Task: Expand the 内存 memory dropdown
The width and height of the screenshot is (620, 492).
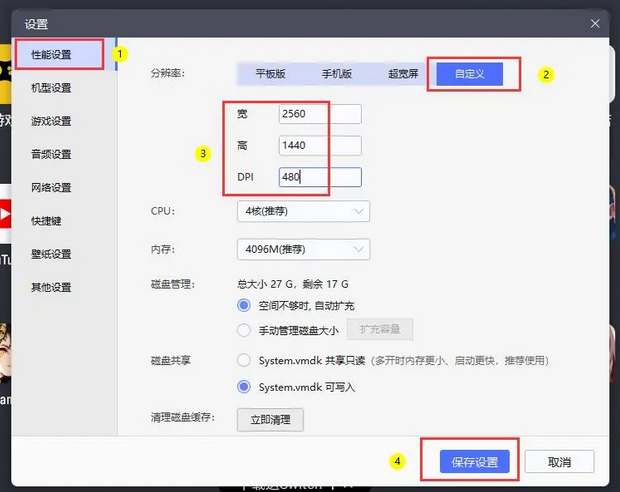Action: point(303,249)
